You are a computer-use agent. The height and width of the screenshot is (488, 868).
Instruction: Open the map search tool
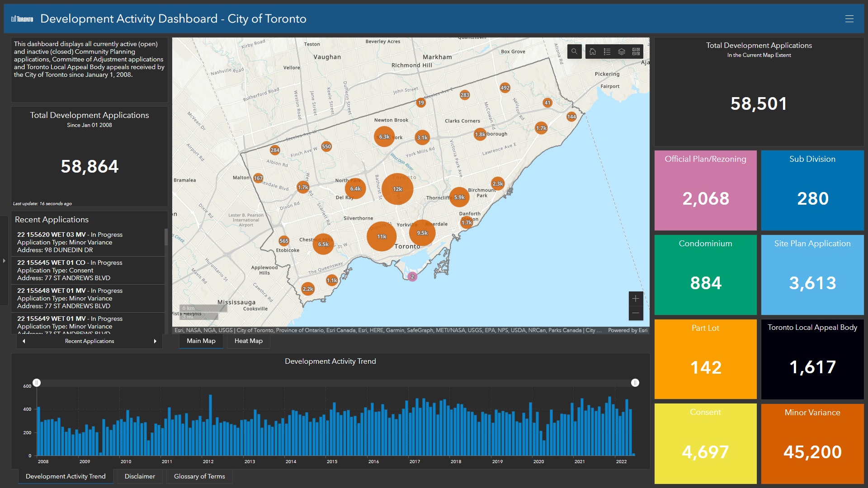[x=574, y=52]
